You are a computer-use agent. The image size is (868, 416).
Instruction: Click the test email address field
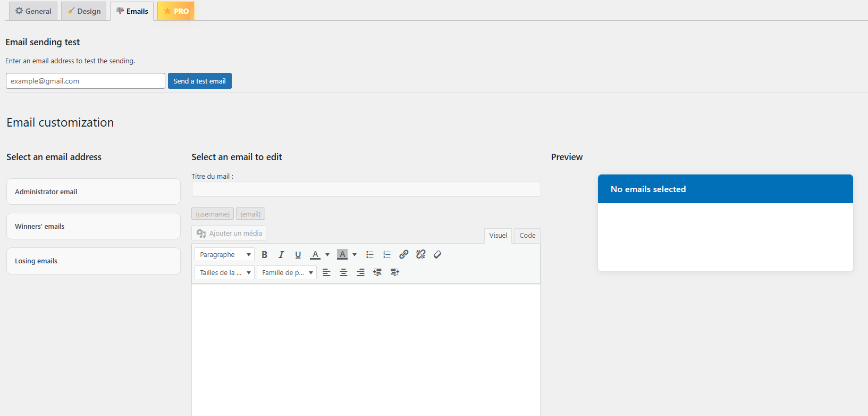pyautogui.click(x=86, y=81)
